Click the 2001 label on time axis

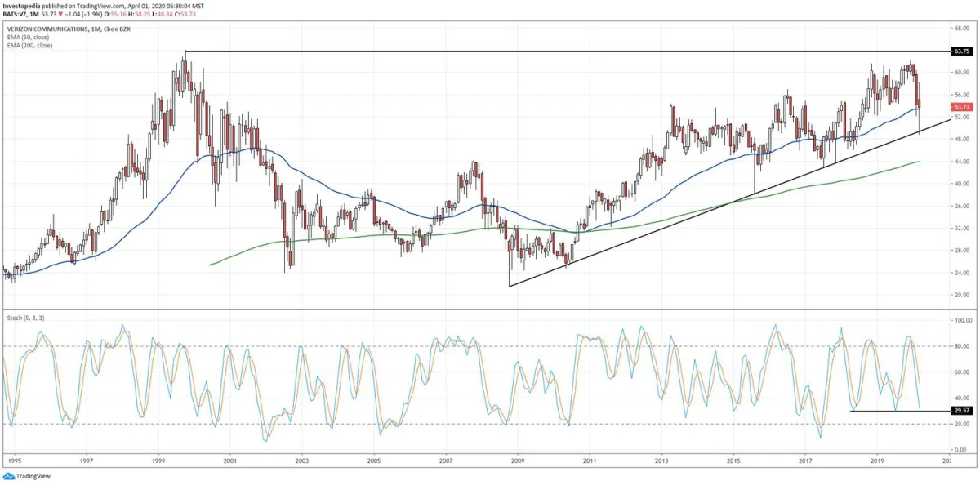tap(230, 461)
